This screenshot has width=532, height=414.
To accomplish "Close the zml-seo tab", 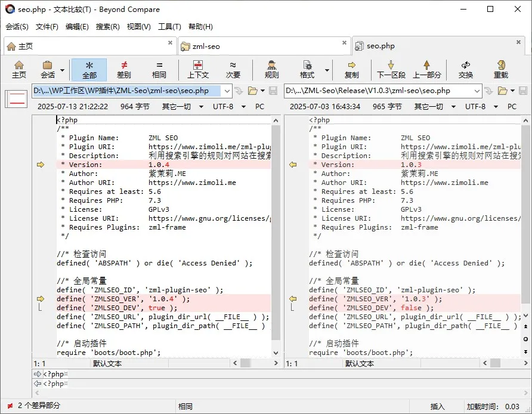I will (x=344, y=42).
